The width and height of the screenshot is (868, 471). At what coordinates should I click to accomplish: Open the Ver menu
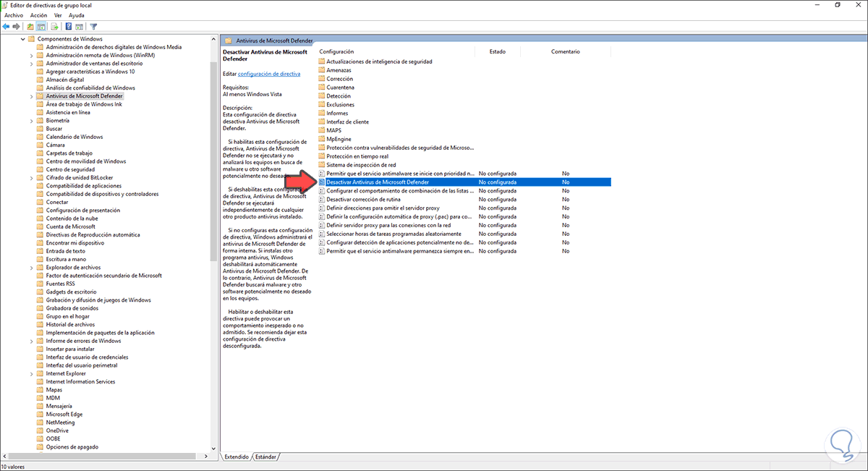pos(58,15)
